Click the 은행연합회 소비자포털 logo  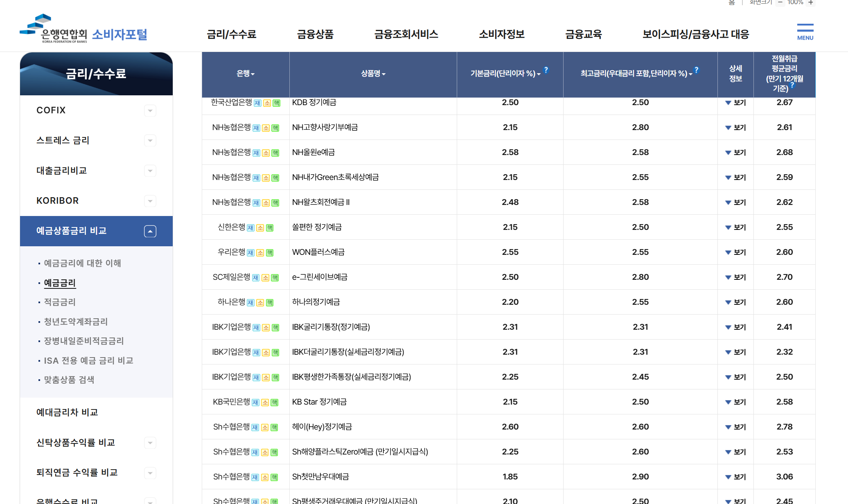[x=83, y=29]
